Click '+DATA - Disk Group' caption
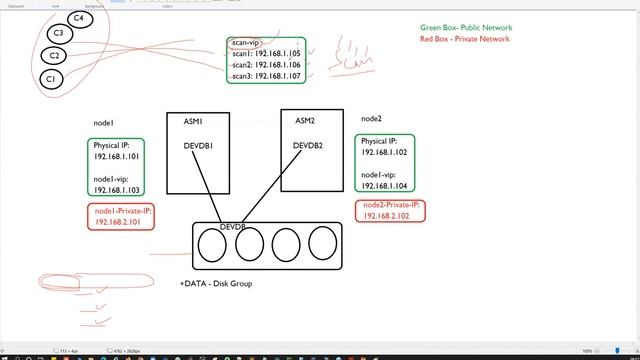Viewport: 640px width, 360px height. tap(216, 284)
